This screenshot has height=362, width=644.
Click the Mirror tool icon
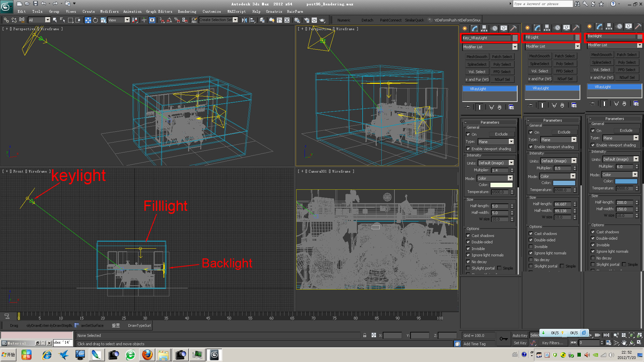point(244,20)
